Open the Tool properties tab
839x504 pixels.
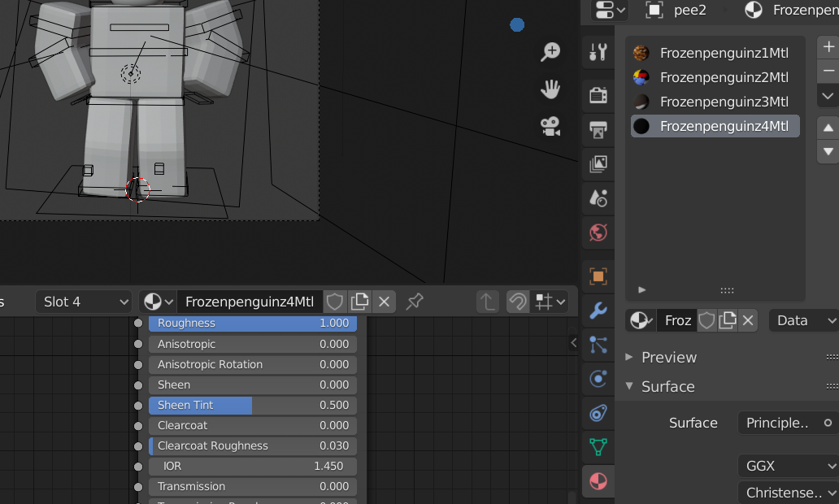coord(598,52)
